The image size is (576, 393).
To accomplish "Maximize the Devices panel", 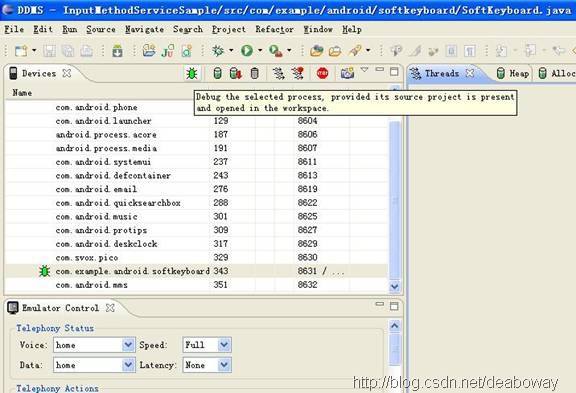I will click(x=394, y=71).
